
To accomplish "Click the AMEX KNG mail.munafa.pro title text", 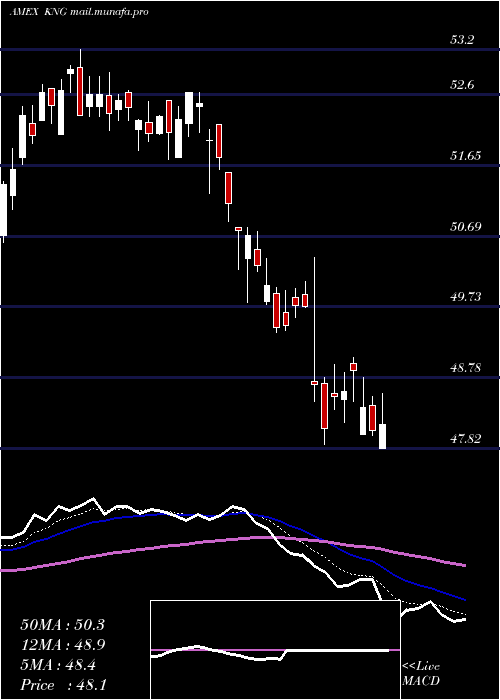I will click(79, 12).
